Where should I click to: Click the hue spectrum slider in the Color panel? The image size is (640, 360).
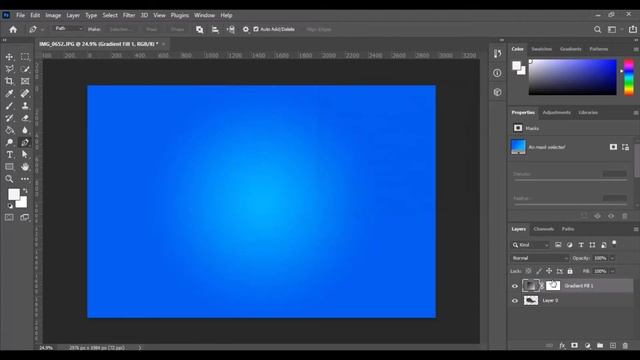coord(629,77)
